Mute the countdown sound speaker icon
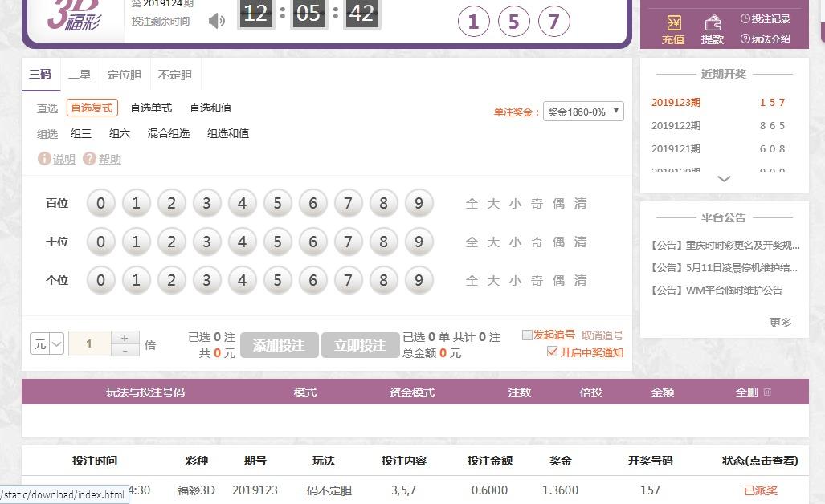 coord(217,21)
